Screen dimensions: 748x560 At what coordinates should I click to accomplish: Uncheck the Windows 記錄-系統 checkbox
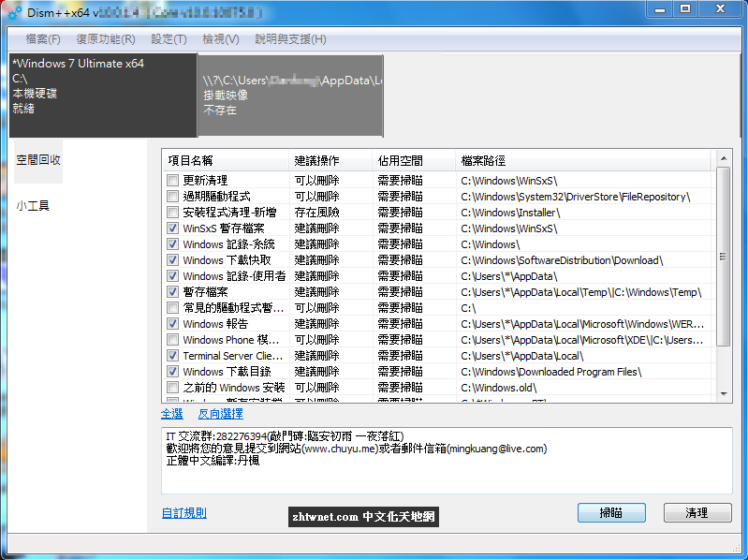click(x=172, y=244)
